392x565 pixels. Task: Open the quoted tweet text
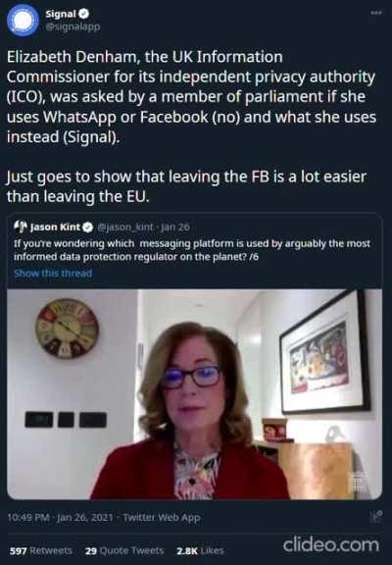[192, 250]
